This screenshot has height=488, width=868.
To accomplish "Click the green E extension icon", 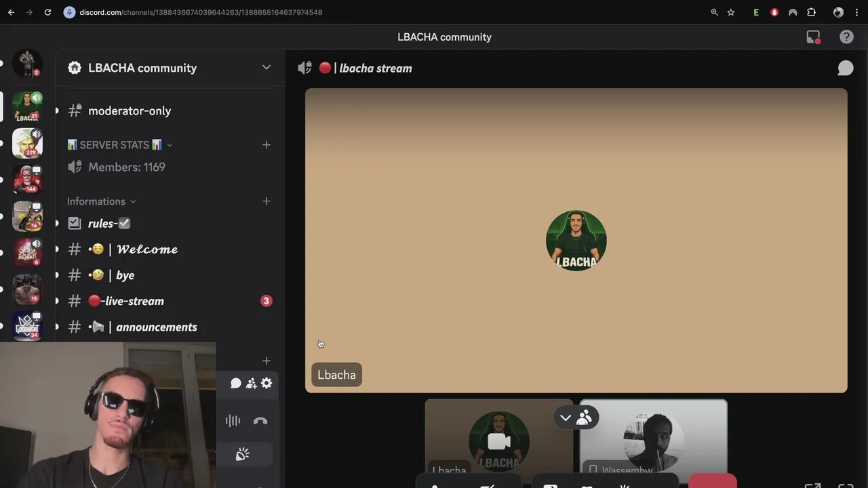I will tap(756, 12).
